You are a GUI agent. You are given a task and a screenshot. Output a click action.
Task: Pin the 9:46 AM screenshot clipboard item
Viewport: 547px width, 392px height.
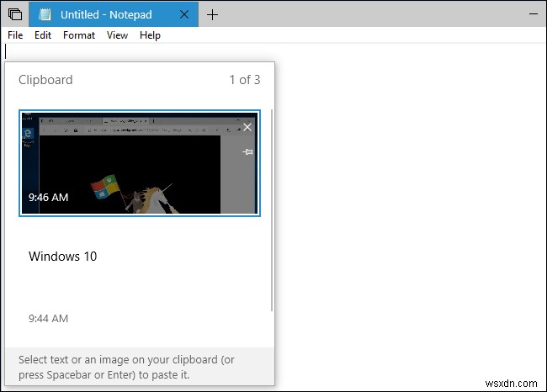click(x=247, y=151)
